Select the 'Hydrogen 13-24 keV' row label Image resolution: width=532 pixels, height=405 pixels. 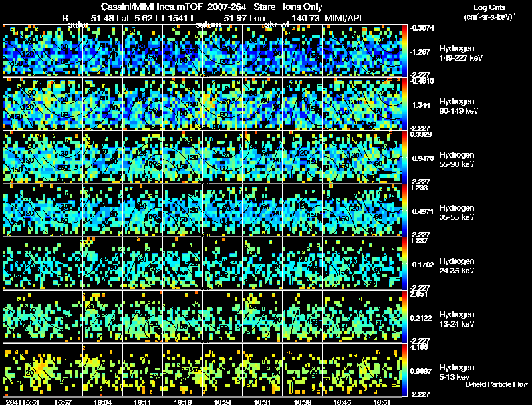457,319
